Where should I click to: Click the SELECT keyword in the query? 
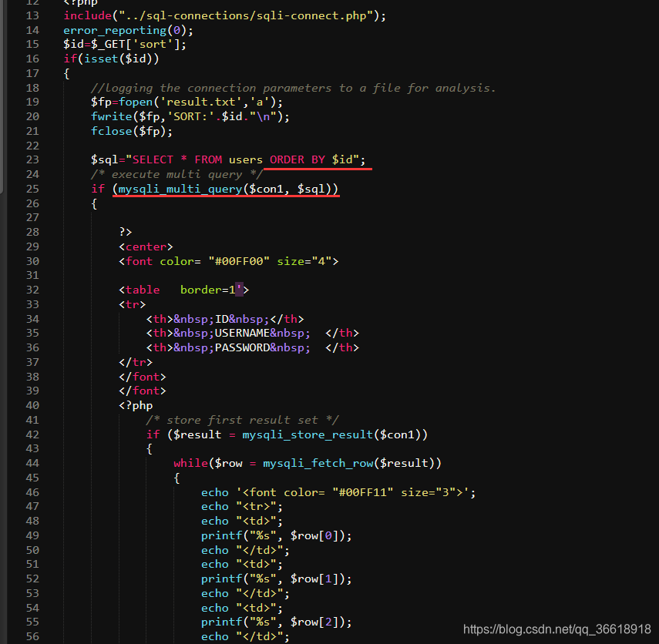pyautogui.click(x=153, y=160)
